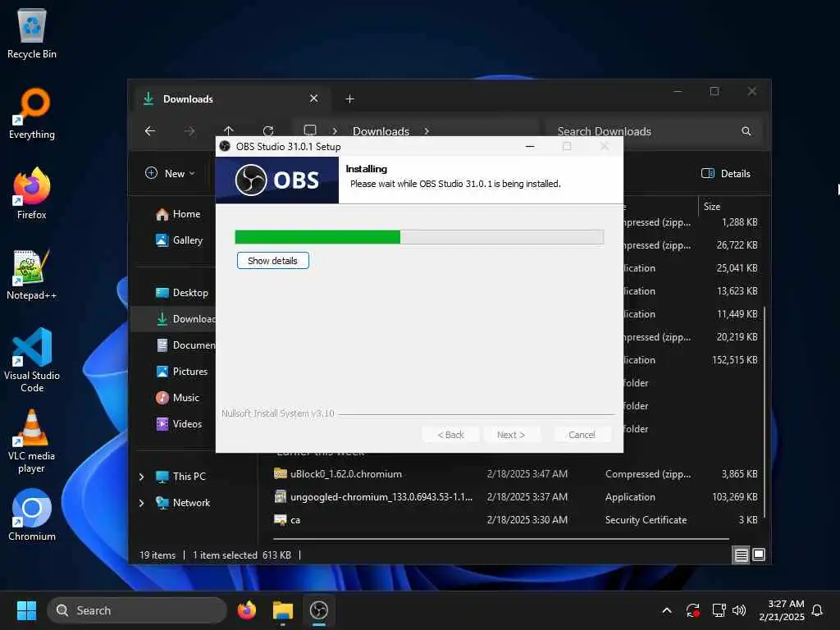Select the uBlock0_1.62.0.chromium file
Screen dimensions: 840x630
[x=338, y=474]
